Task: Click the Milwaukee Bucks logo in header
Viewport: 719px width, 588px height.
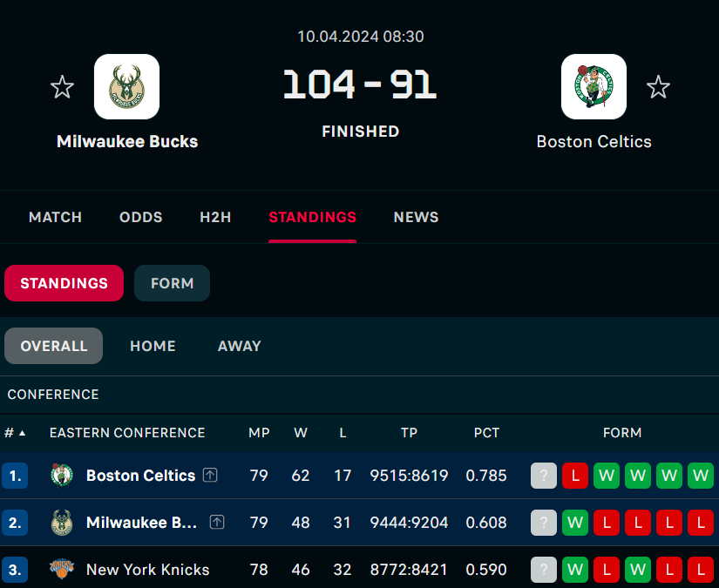Action: [126, 86]
